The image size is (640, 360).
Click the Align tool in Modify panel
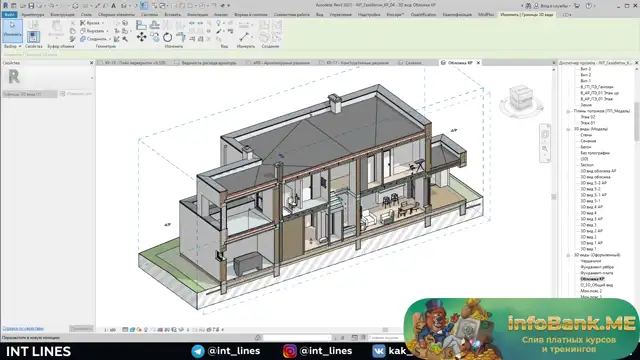(141, 25)
